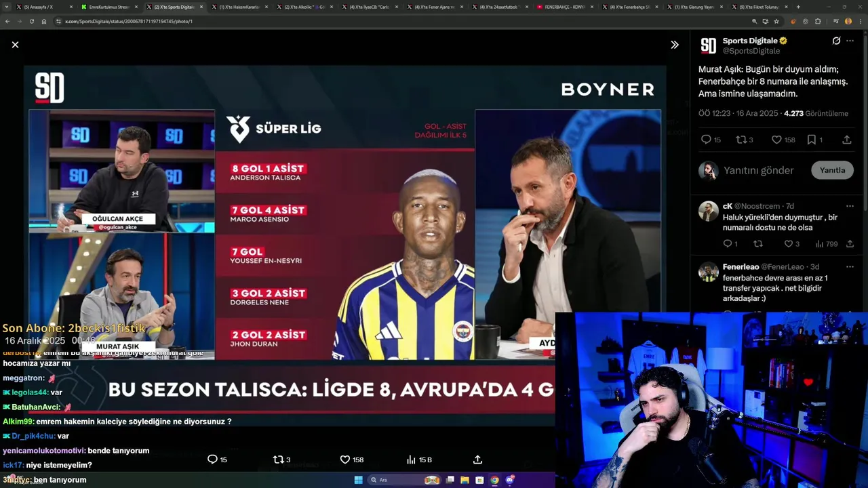Viewport: 868px width, 488px height.
Task: Click the taskbar search box 'Ara'
Action: (x=404, y=480)
